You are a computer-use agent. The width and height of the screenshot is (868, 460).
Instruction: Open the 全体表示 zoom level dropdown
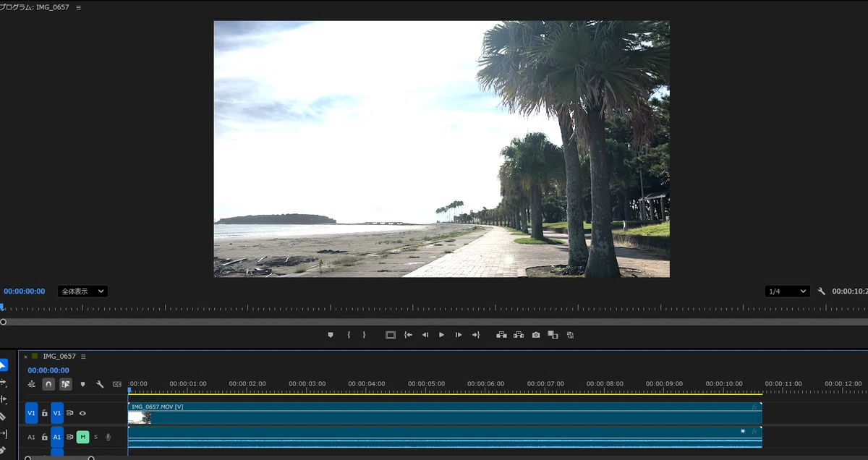[82, 291]
